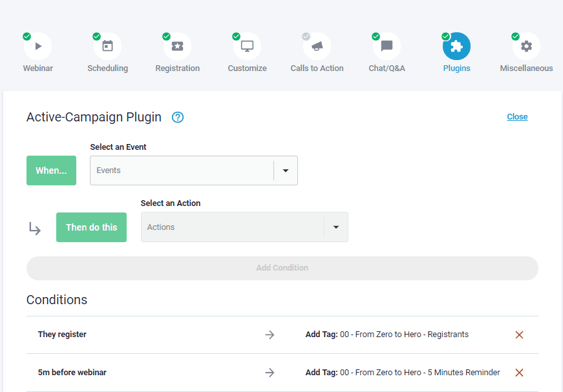
Task: Open the Registration ticket icon
Action: [177, 46]
